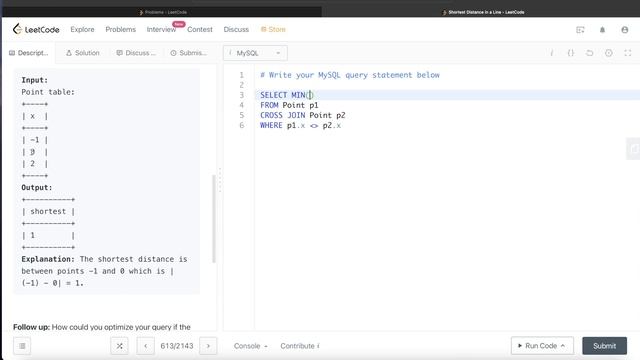Viewport: 640px width, 360px height.
Task: Switch to the Solution tab
Action: tap(82, 53)
